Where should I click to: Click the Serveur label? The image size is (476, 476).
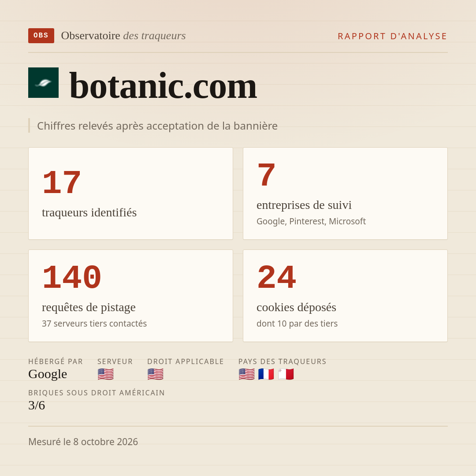click(x=115, y=361)
